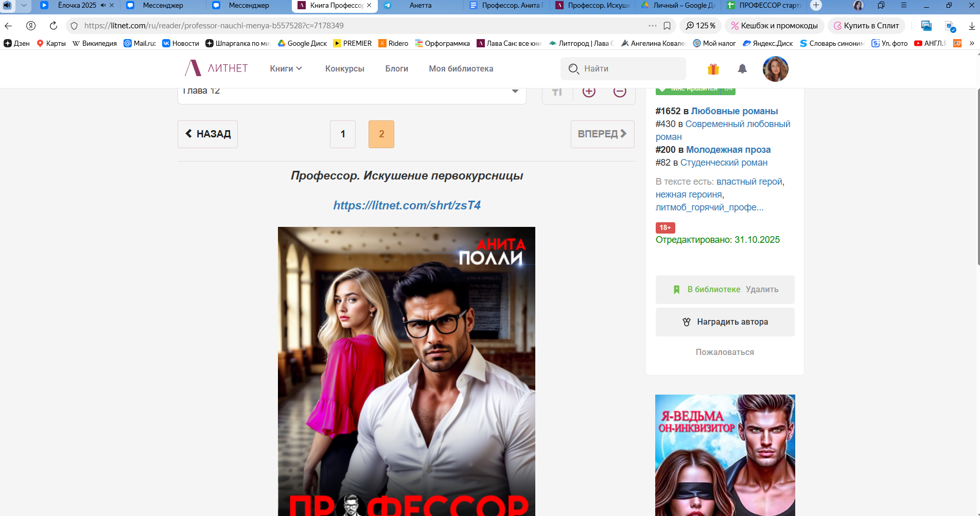980x516 pixels.
Task: Mute the Ёлочка 2025 tab audio
Action: pos(103,6)
